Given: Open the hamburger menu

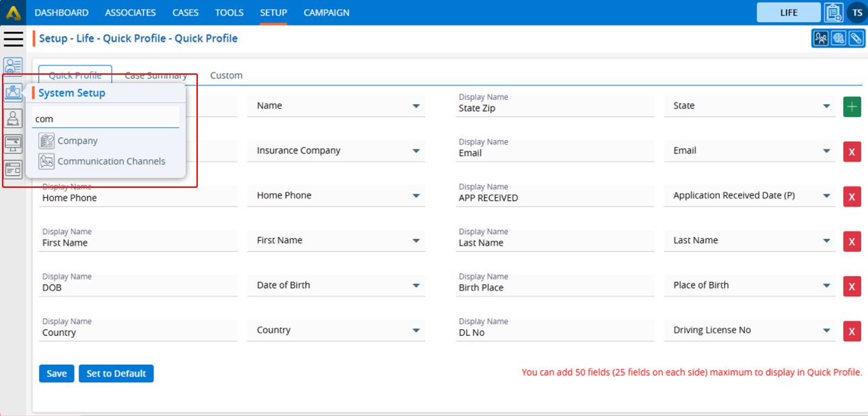Looking at the screenshot, I should [x=13, y=39].
